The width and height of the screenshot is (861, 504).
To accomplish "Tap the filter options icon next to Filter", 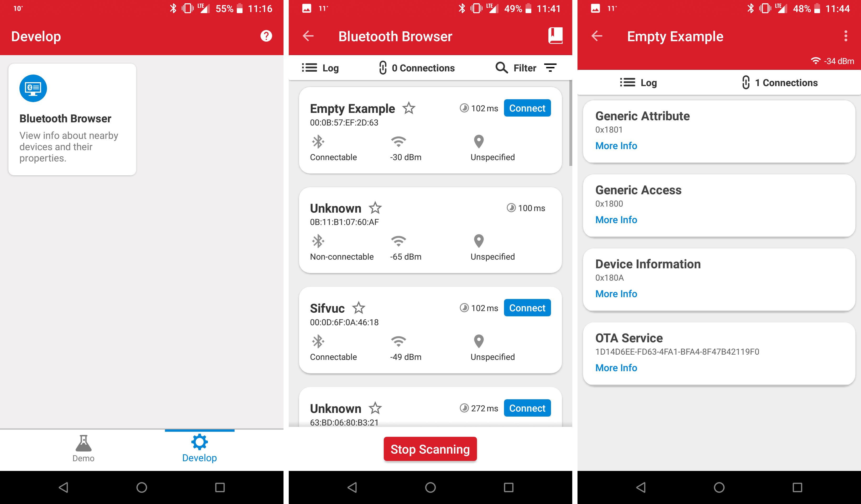I will point(553,67).
